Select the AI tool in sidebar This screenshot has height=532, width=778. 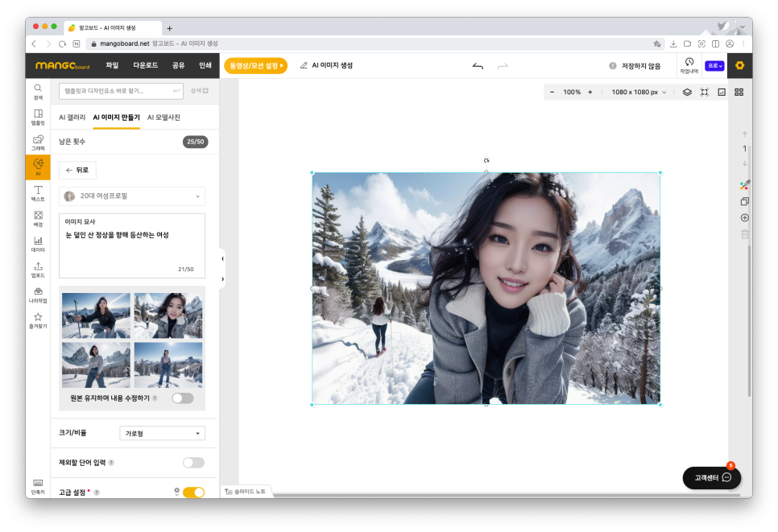click(38, 167)
